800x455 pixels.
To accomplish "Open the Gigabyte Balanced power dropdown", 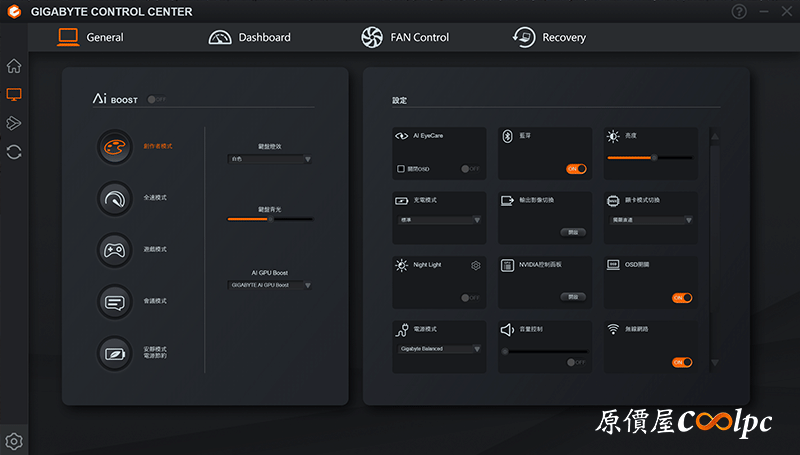I will click(x=439, y=349).
